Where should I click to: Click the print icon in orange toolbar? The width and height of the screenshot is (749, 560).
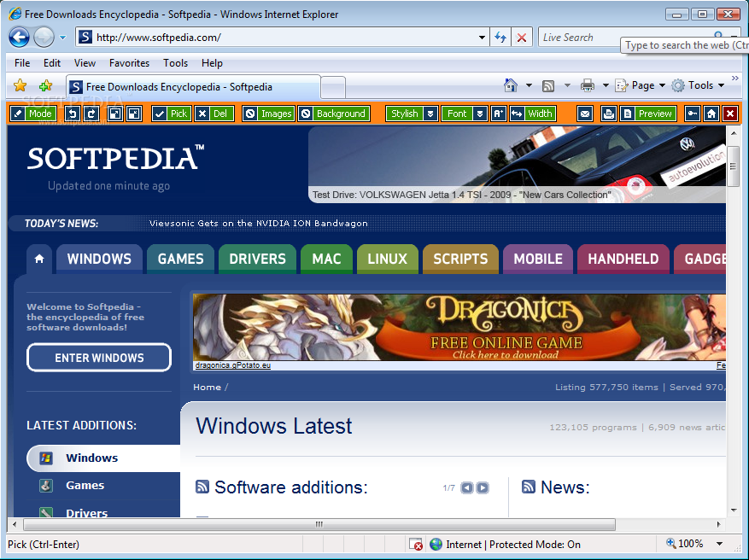click(609, 114)
